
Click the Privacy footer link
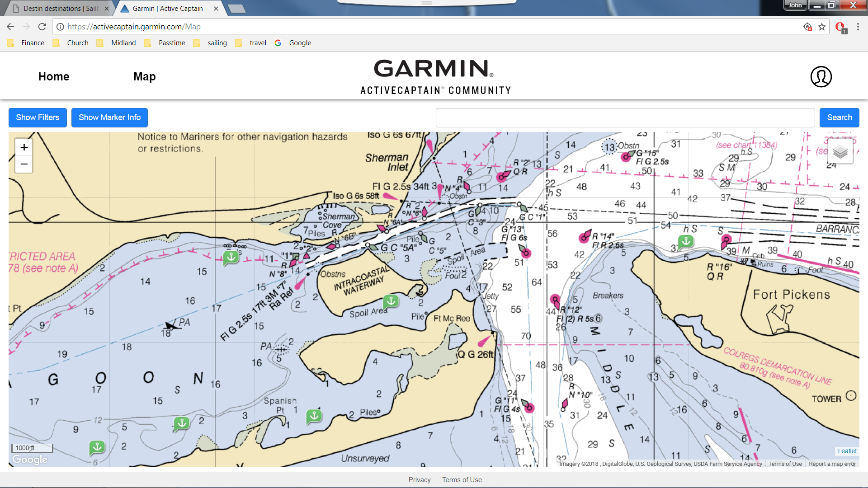(420, 480)
